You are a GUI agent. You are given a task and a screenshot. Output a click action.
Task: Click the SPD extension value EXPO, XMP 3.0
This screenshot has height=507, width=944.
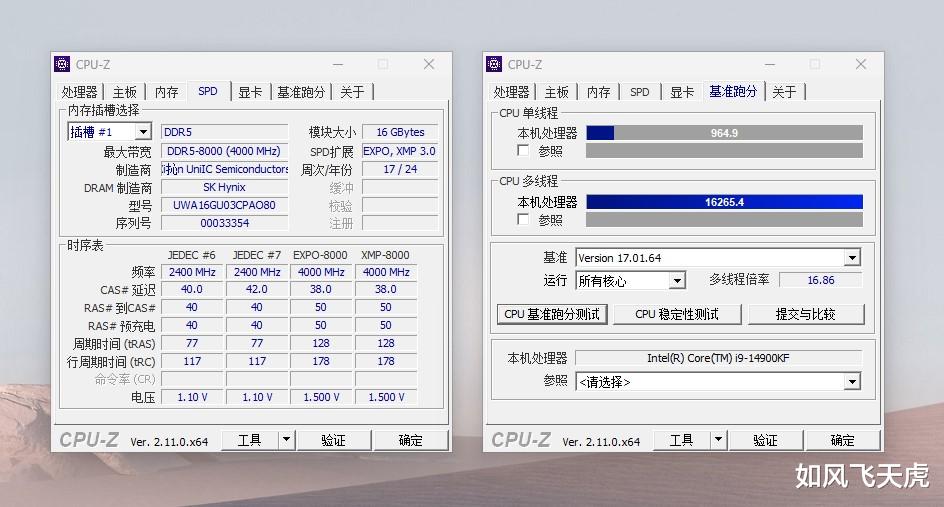[400, 151]
